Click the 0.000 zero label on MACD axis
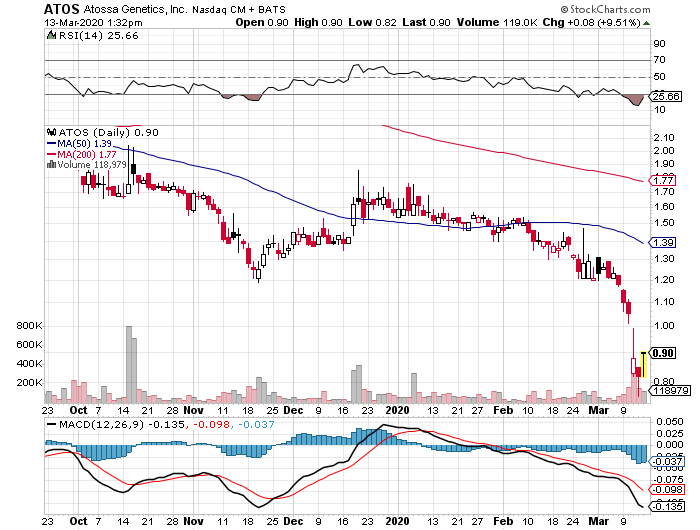This screenshot has height=530, width=700. point(670,445)
